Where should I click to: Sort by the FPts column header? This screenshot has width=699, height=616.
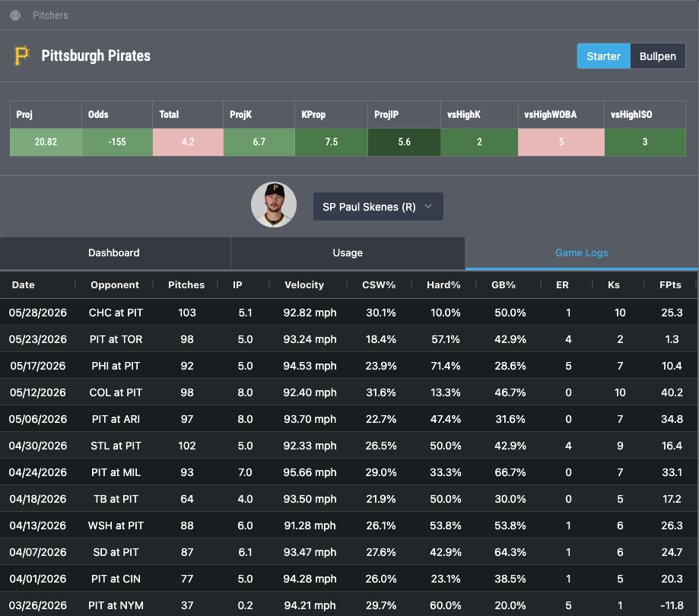(670, 285)
